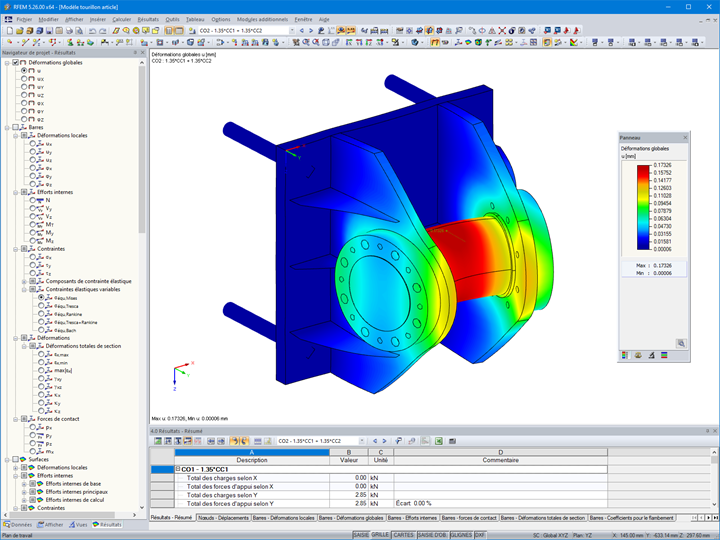Go to next case in results table toolbar

pos(384,441)
